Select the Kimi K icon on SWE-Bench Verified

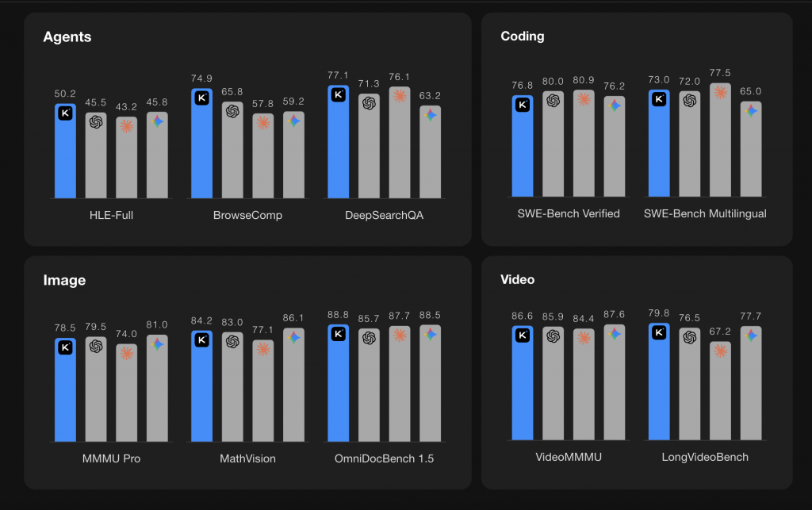(523, 105)
